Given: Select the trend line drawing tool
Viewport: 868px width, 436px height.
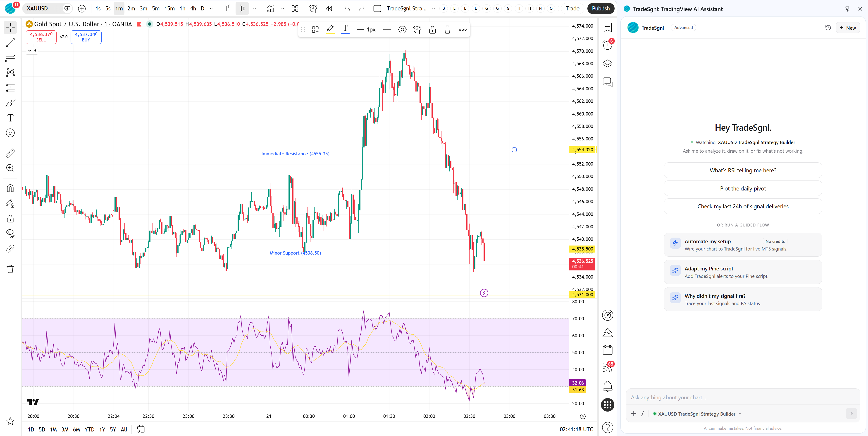Looking at the screenshot, I should click(x=10, y=43).
